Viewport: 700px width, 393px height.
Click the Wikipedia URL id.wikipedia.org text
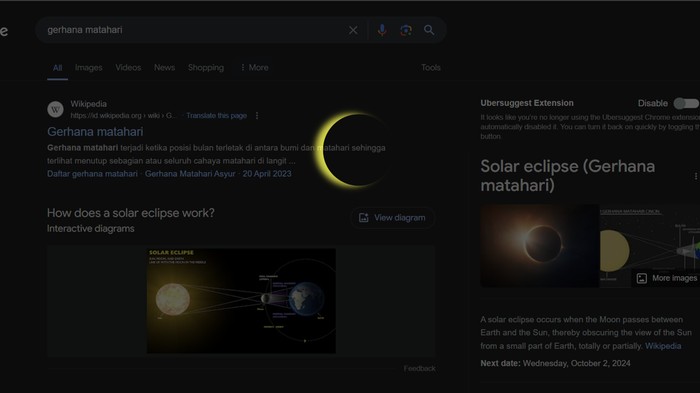pos(123,116)
